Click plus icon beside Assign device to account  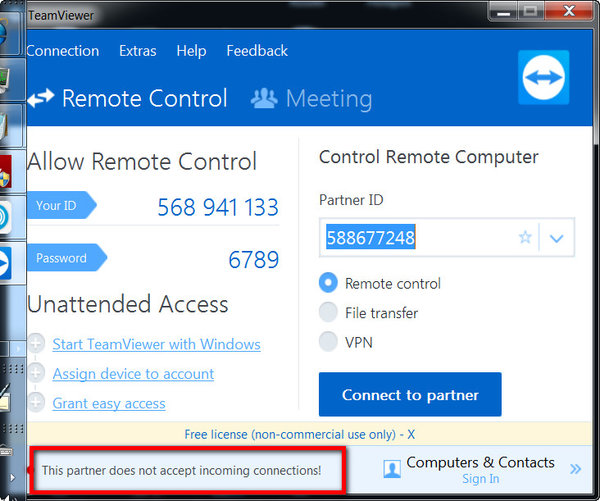[x=36, y=372]
